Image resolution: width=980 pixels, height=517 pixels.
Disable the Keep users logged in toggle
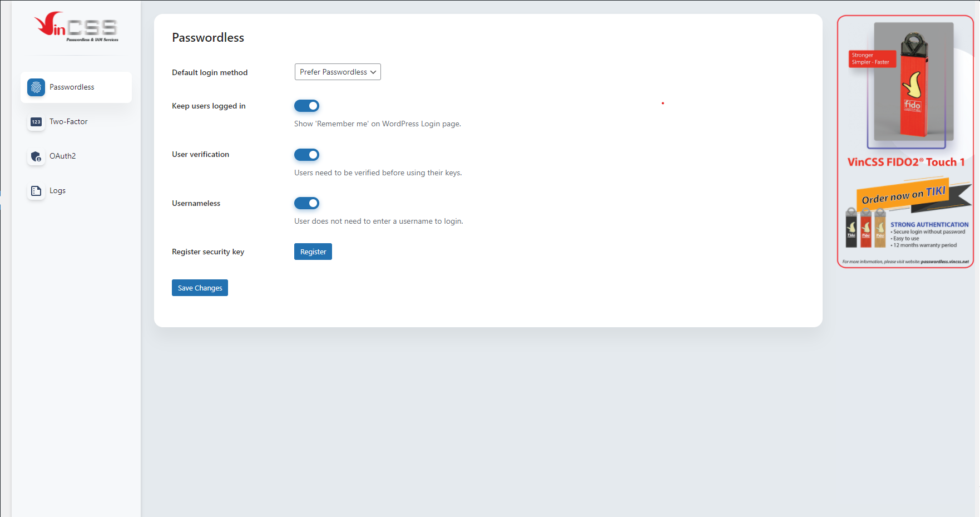(x=307, y=106)
